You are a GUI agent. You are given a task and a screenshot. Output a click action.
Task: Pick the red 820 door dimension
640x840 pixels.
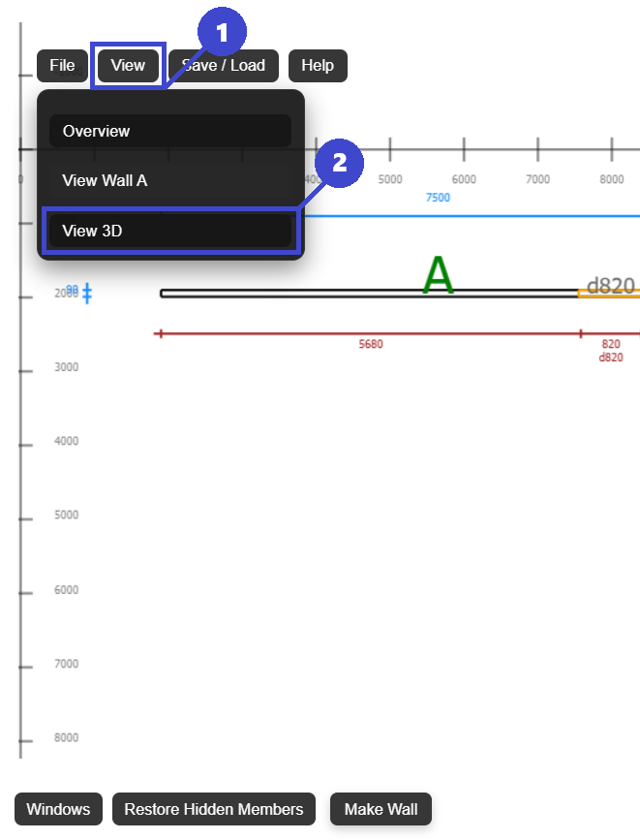(x=611, y=344)
